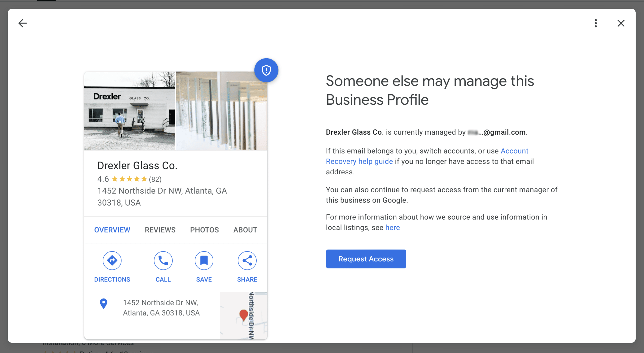Click the back arrow navigation icon

(x=22, y=23)
